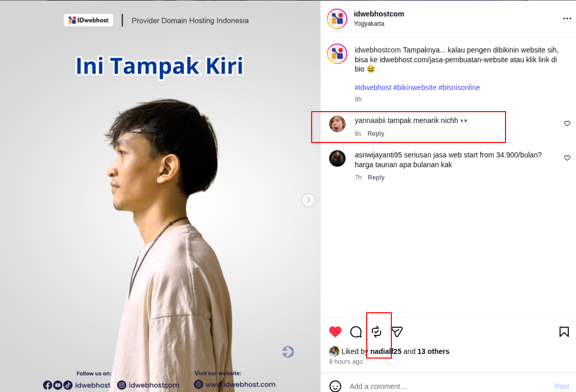The width and height of the screenshot is (576, 392).
Task: Click caption username idwebhostcom
Action: point(377,50)
